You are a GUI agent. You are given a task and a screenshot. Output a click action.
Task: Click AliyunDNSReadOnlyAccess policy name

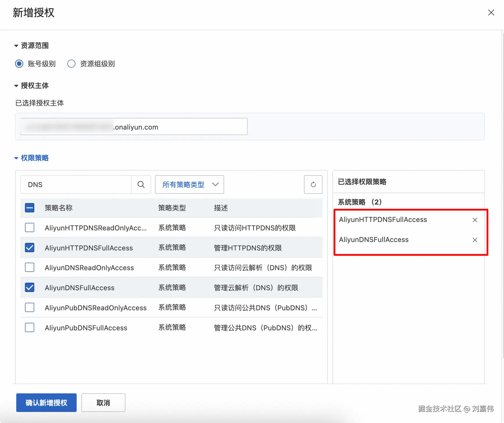tap(89, 268)
